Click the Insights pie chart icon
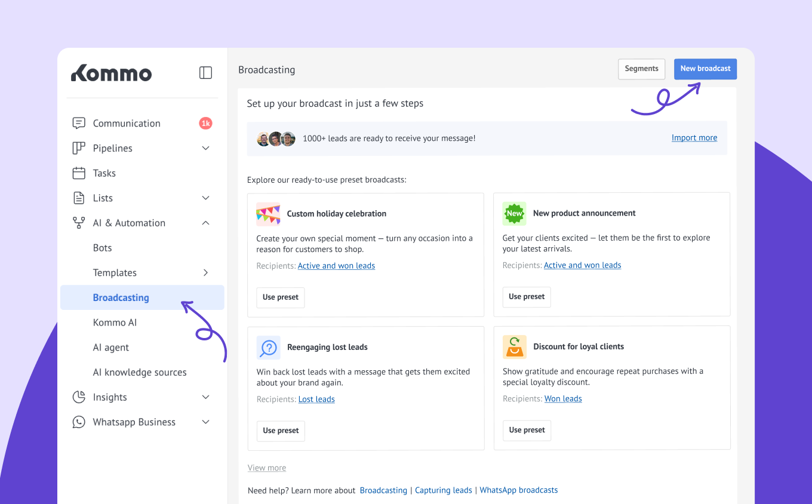Screen dimensions: 812x504 (79, 397)
